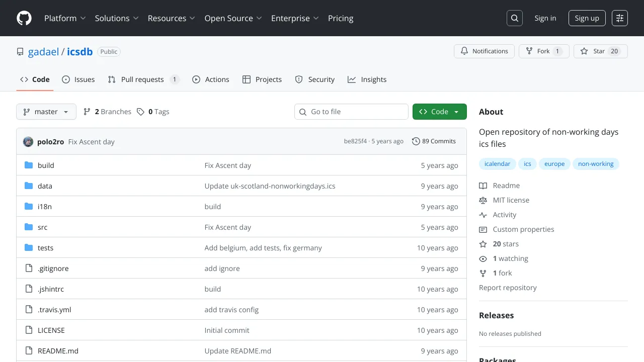Click the .travis.yml file icon
Screen dimensions: 644x362
(x=29, y=309)
